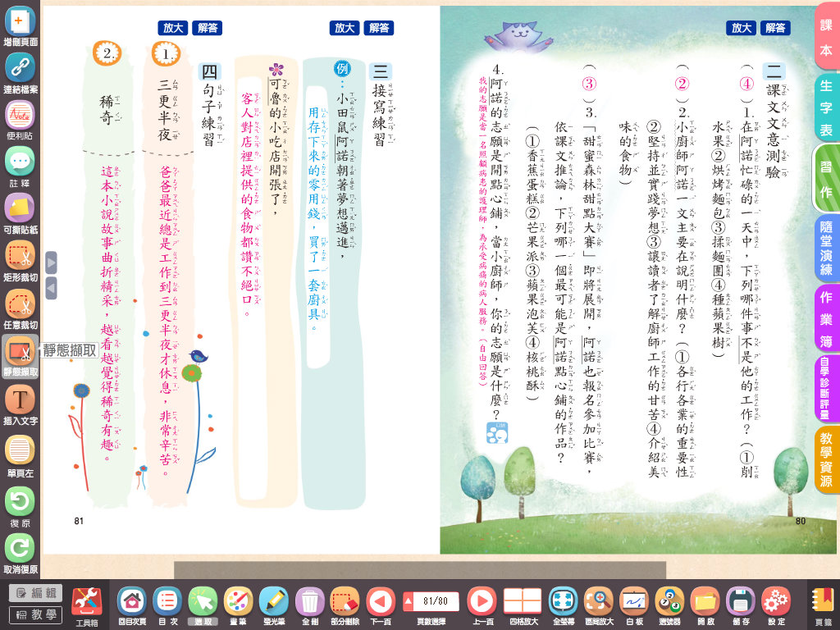840x630 pixels.
Task: Switch to 單頁左 single left page view
Action: [20, 456]
